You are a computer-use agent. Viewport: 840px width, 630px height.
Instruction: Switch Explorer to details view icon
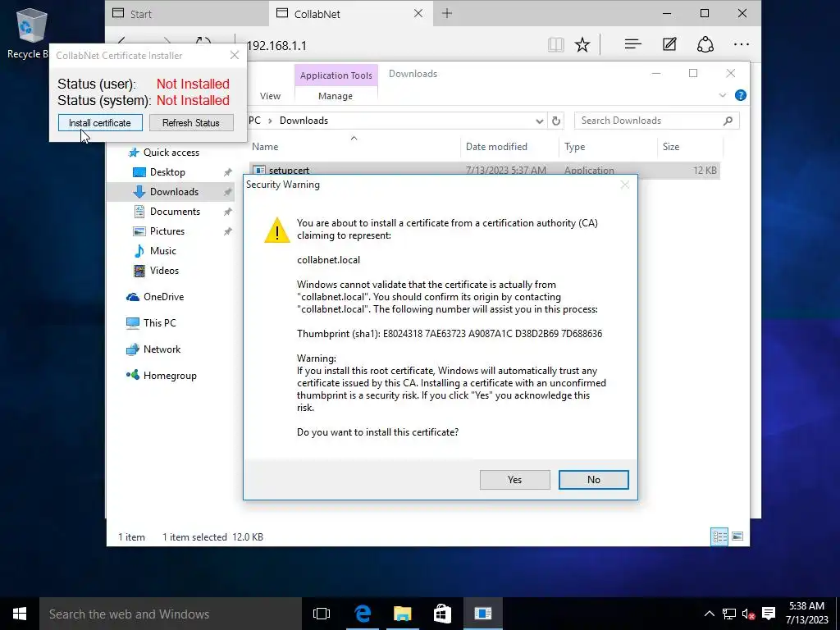click(719, 536)
